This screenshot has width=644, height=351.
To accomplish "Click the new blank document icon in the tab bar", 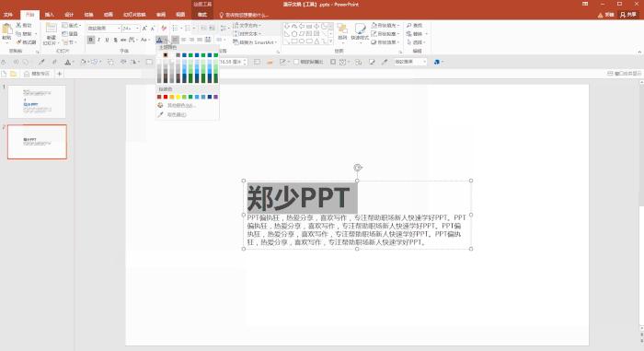I will tap(4, 74).
